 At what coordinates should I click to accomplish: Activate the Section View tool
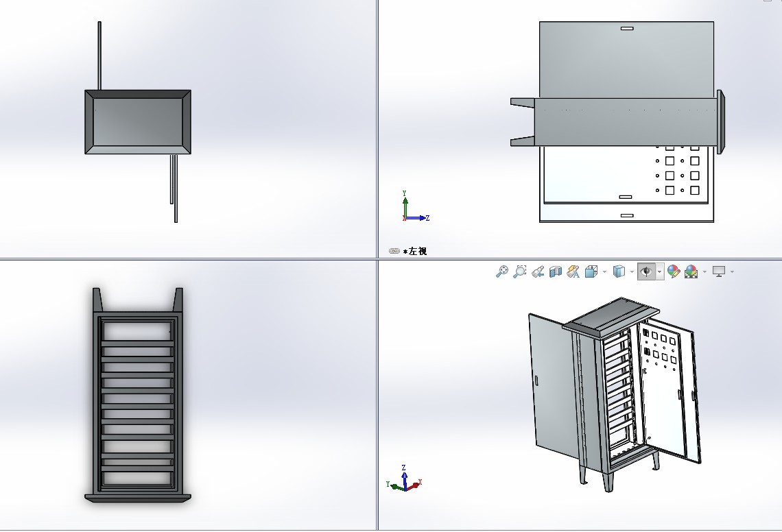556,271
